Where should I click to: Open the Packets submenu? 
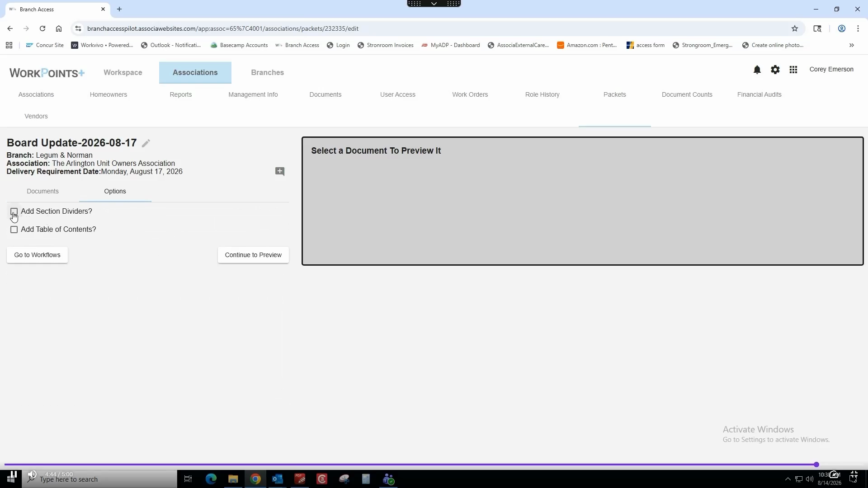tap(615, 94)
